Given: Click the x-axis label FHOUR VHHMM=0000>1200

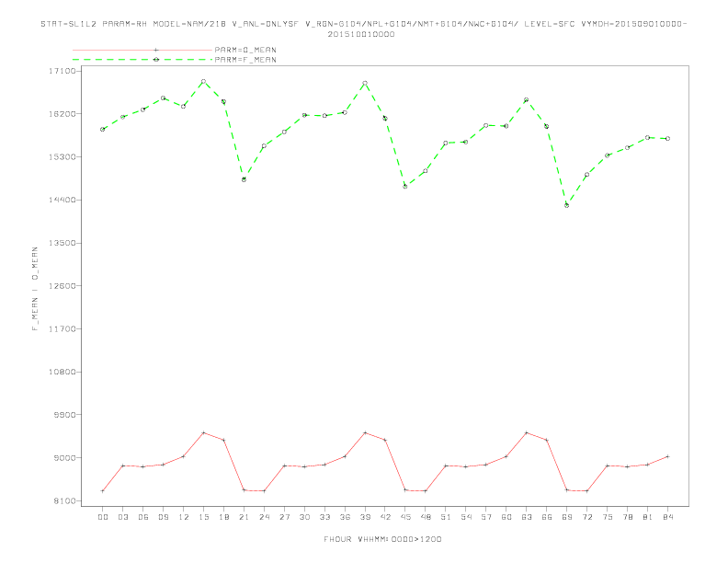Looking at the screenshot, I should 382,539.
